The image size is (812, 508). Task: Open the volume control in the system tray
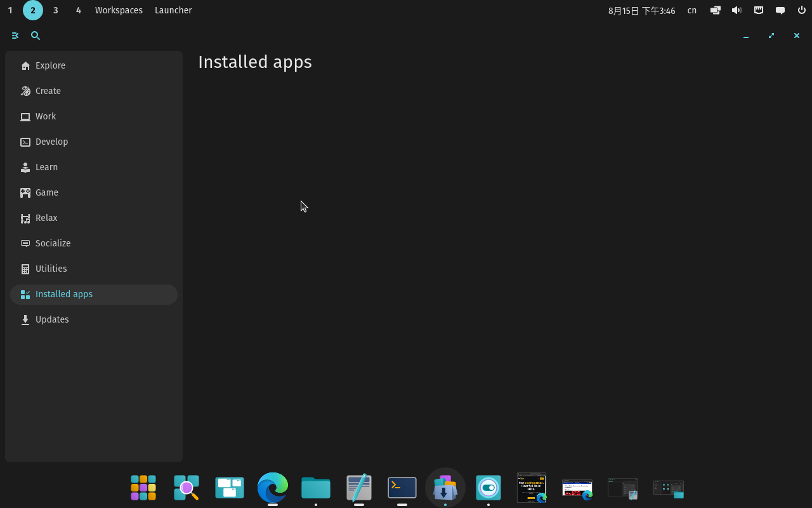point(737,10)
